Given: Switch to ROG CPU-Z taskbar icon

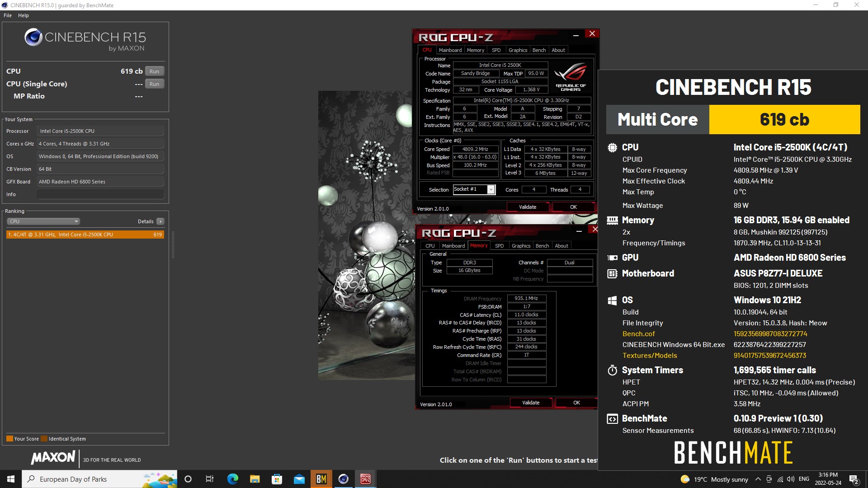Looking at the screenshot, I should click(366, 479).
